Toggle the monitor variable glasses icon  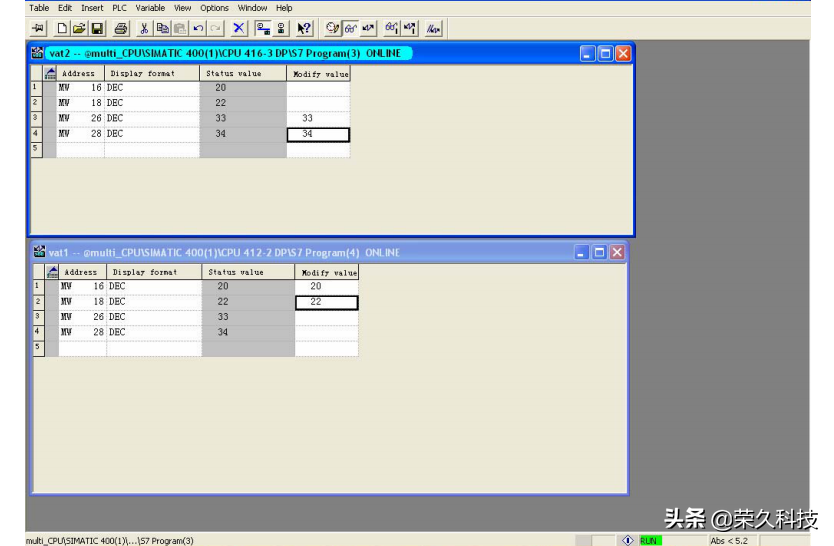(351, 29)
